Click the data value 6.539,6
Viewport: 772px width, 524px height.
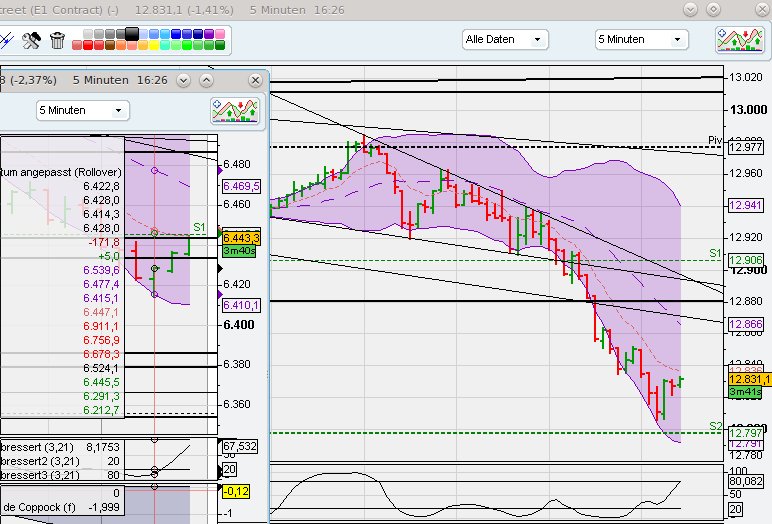[x=101, y=270]
